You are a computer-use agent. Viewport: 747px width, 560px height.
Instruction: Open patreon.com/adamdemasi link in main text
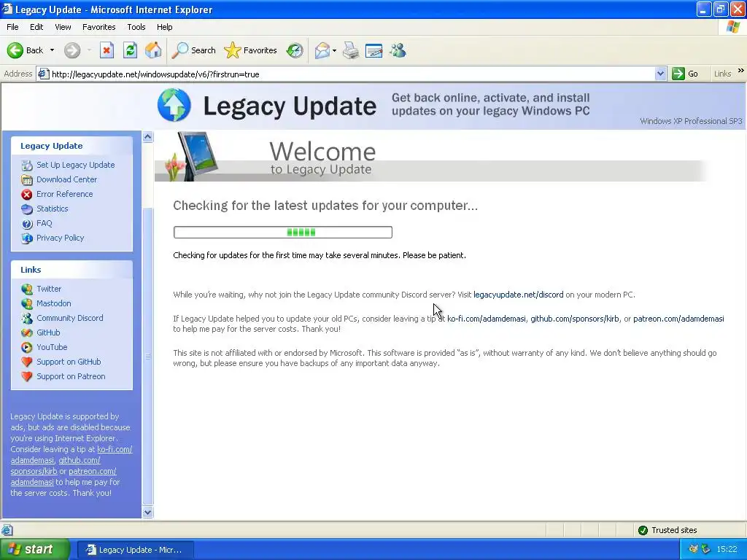678,319
